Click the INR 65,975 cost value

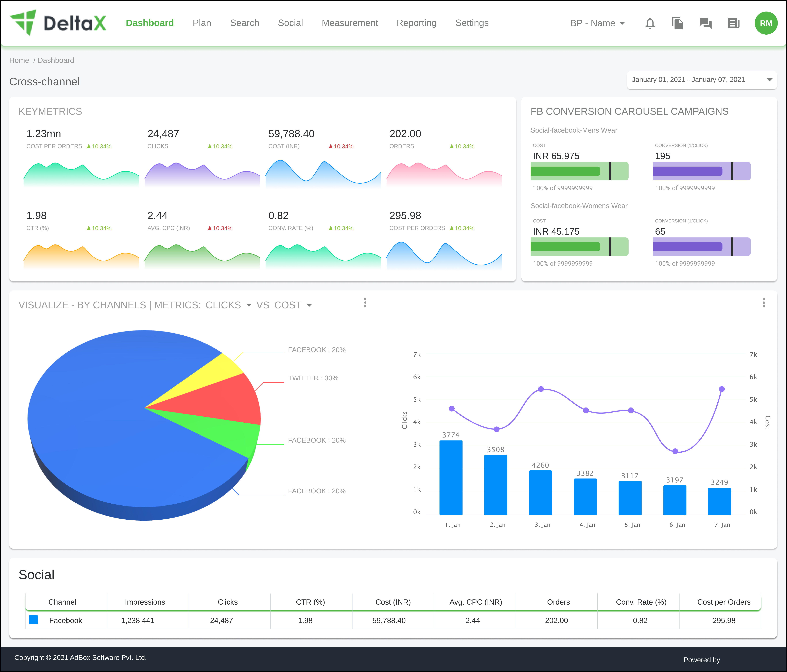pos(556,156)
